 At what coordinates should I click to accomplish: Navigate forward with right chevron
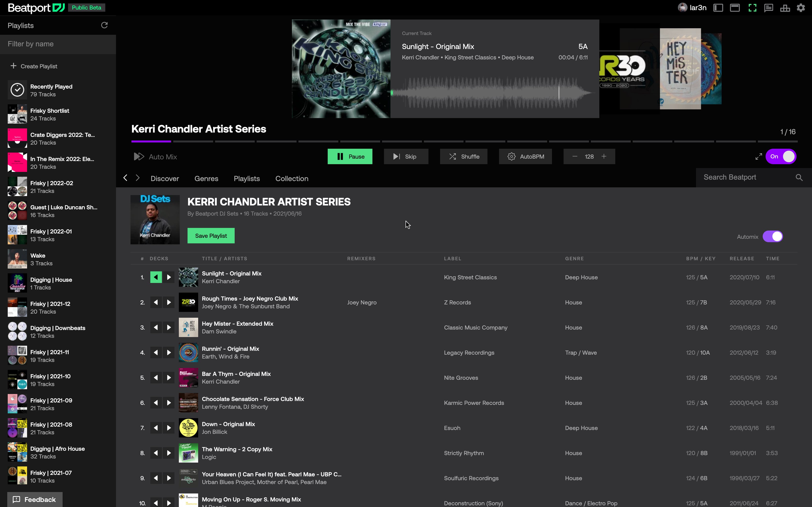138,178
